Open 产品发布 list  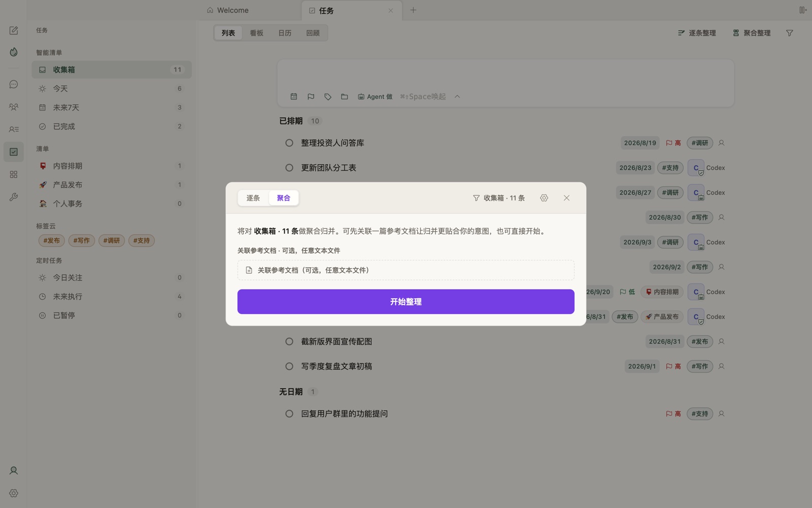point(112,185)
